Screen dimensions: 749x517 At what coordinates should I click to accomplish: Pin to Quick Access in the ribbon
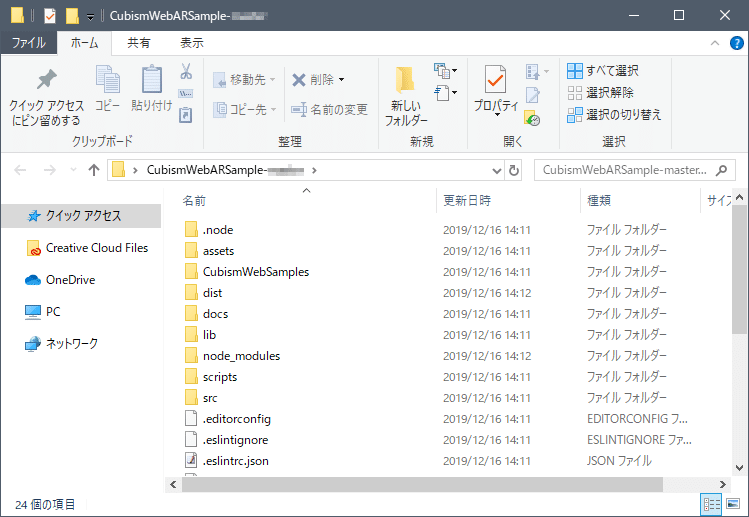pos(46,98)
